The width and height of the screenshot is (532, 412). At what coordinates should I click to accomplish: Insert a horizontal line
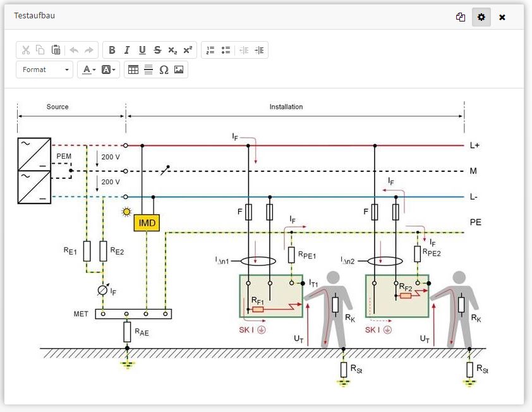[x=148, y=70]
